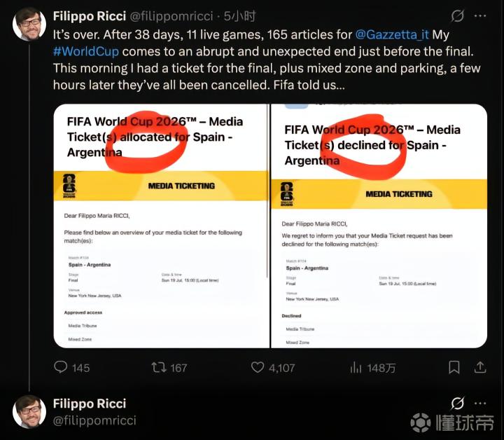
Task: Like the tweet with 4,107 hearts
Action: pyautogui.click(x=258, y=367)
